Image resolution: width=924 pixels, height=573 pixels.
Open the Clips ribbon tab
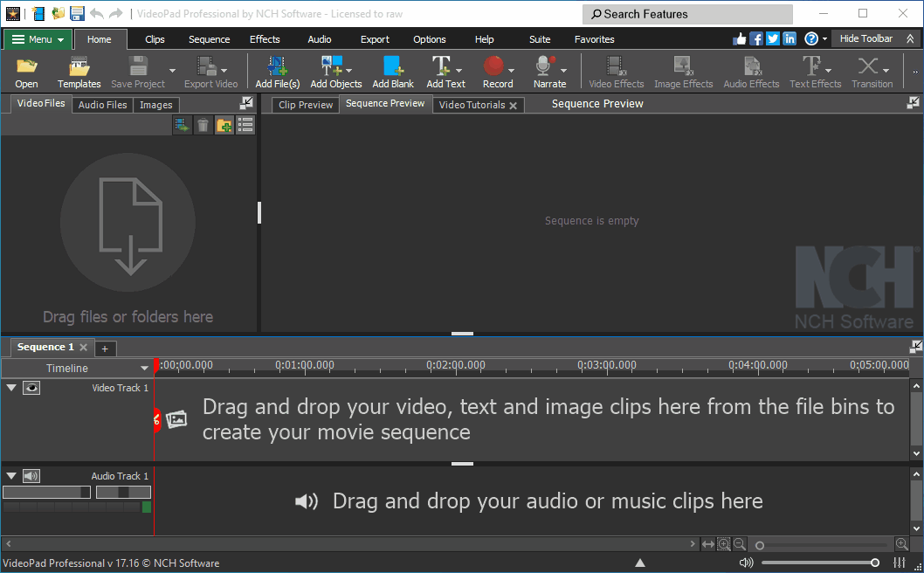[x=155, y=39]
